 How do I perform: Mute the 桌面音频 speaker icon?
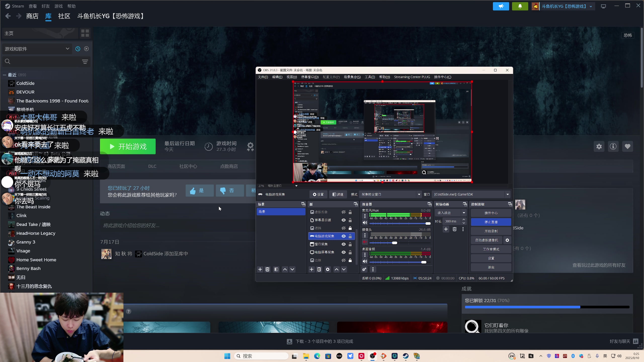point(365,261)
